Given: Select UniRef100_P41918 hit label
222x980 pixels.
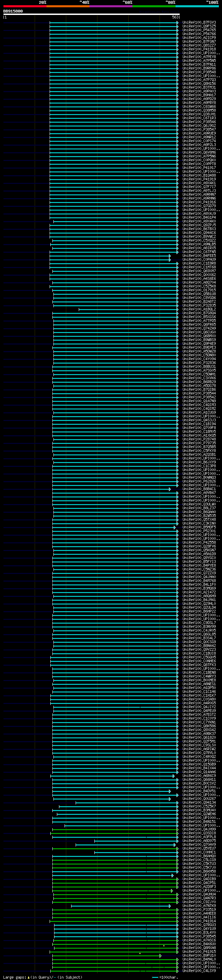Looking at the screenshot, I should pyautogui.click(x=199, y=49).
